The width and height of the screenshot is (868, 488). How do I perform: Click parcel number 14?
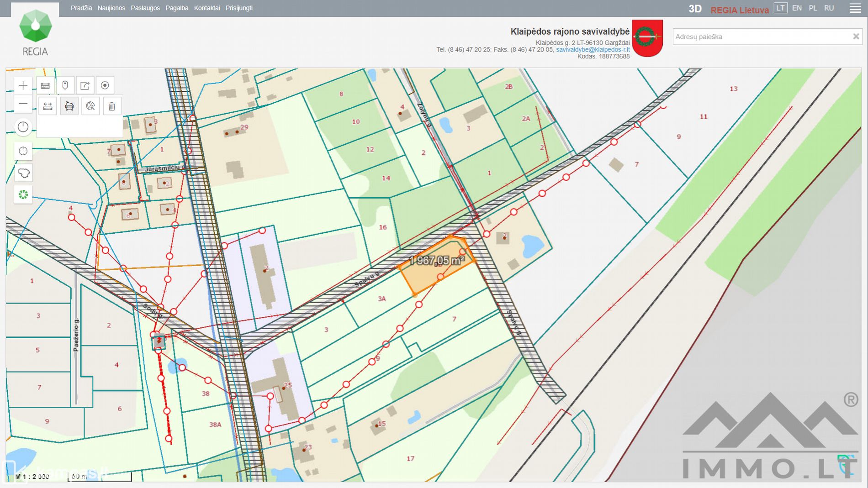pyautogui.click(x=386, y=178)
